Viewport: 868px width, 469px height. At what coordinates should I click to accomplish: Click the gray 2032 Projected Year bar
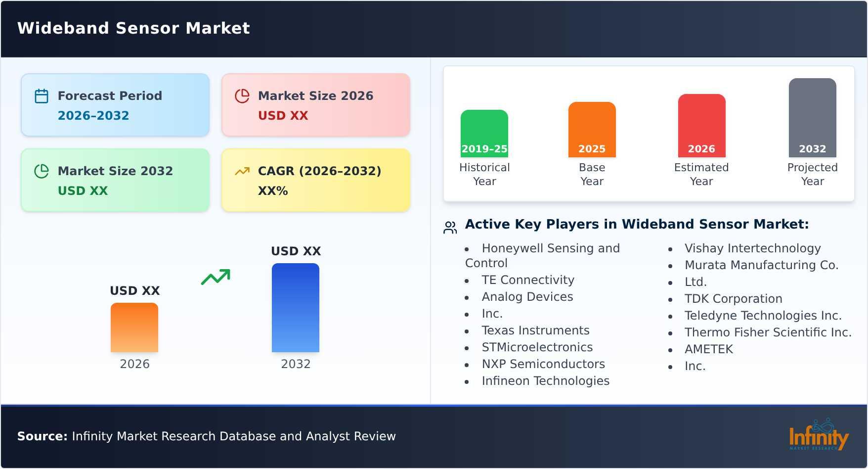click(x=813, y=118)
